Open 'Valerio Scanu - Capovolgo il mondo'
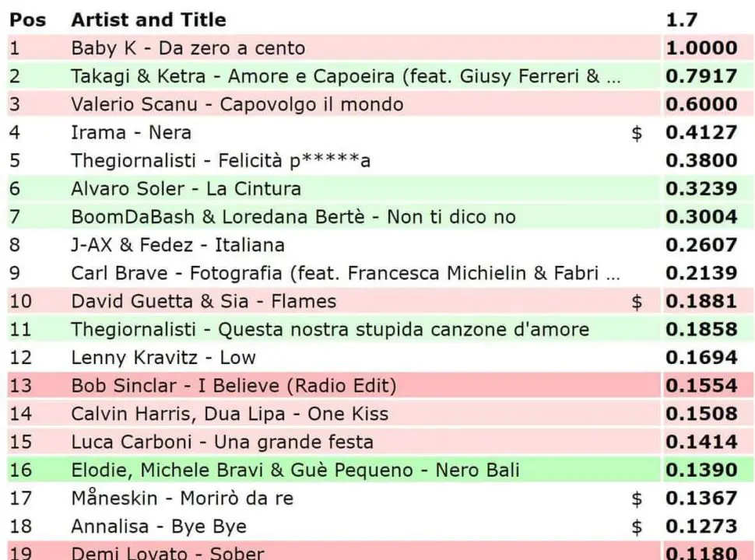 pos(237,104)
